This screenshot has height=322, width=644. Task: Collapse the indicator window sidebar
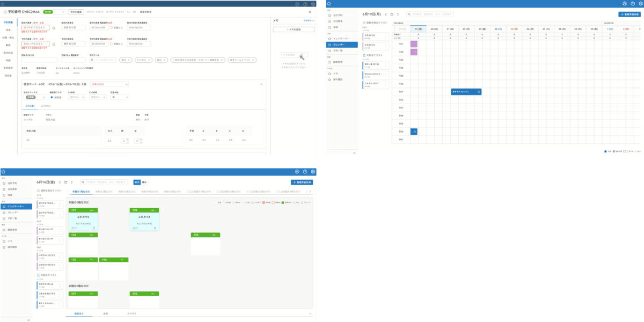(28, 320)
